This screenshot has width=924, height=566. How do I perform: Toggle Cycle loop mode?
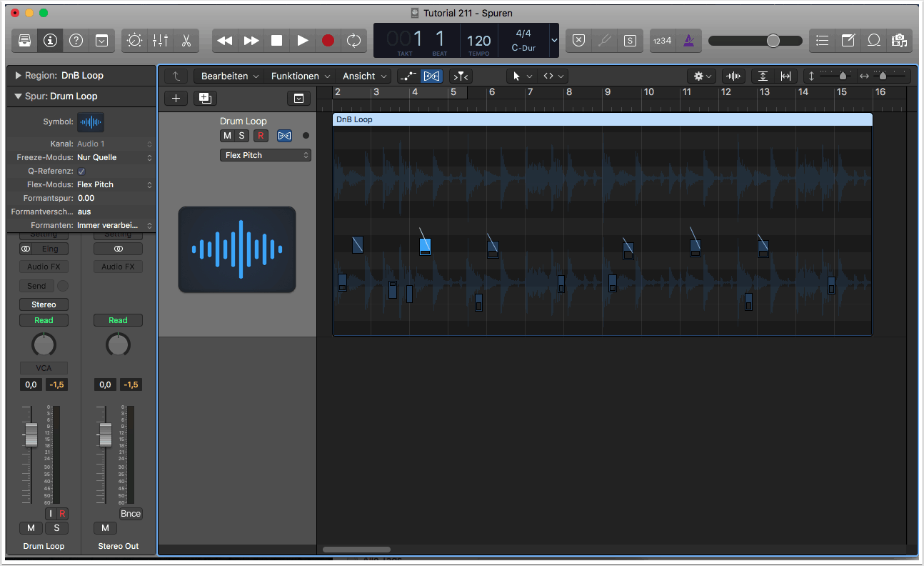point(353,41)
